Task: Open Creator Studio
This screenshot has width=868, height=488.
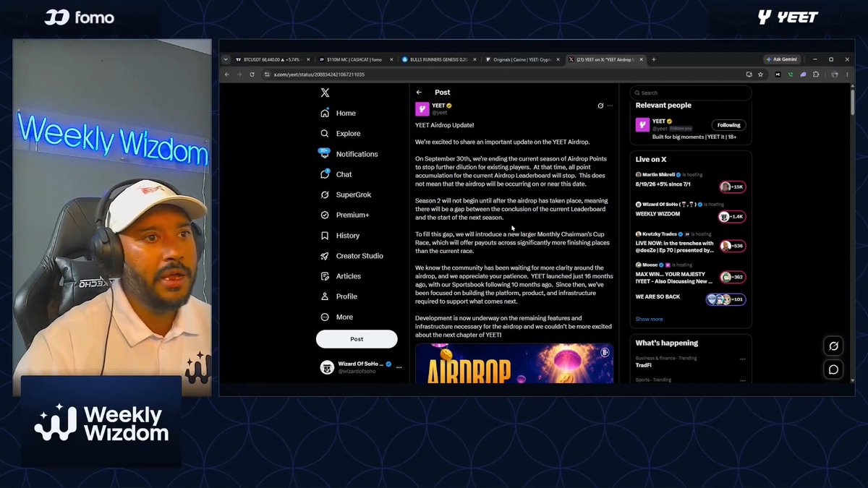Action: (352, 256)
